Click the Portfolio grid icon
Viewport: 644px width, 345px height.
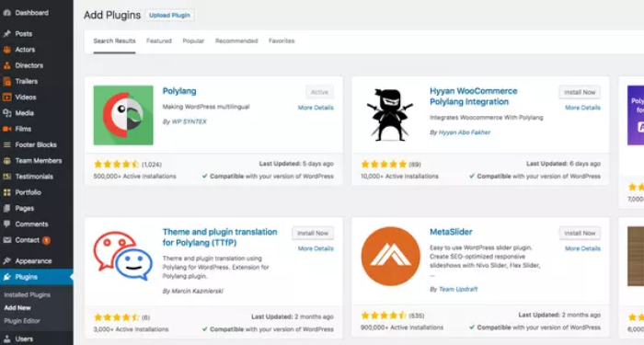tap(6, 192)
